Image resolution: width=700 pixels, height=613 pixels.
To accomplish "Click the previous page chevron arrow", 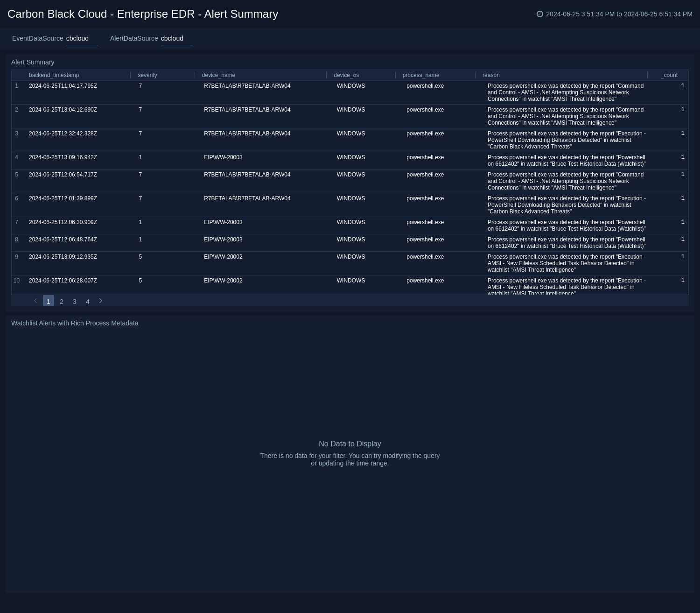I will (35, 301).
